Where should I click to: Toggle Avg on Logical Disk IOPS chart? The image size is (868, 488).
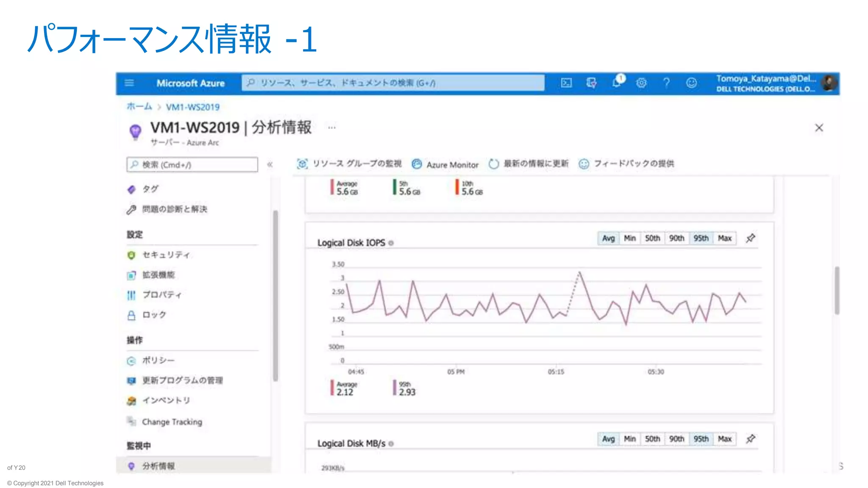pos(608,238)
